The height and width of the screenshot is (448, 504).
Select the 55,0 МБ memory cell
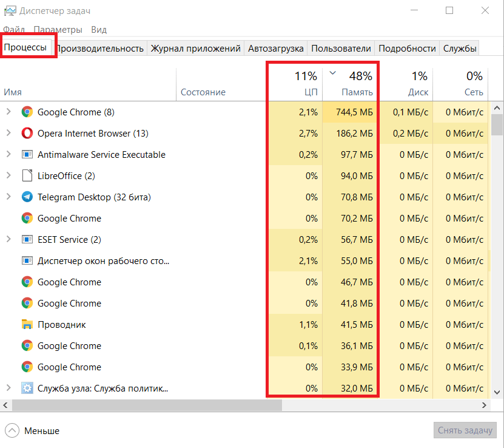tap(350, 260)
